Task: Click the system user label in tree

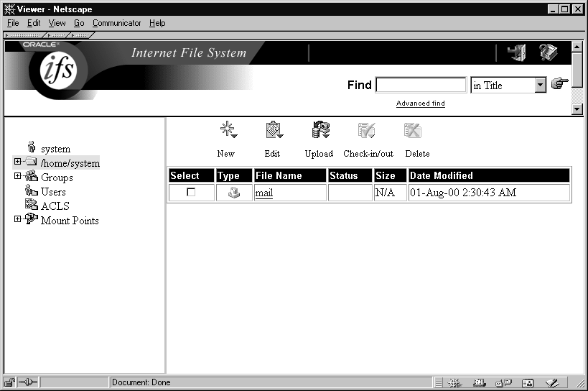Action: [55, 149]
